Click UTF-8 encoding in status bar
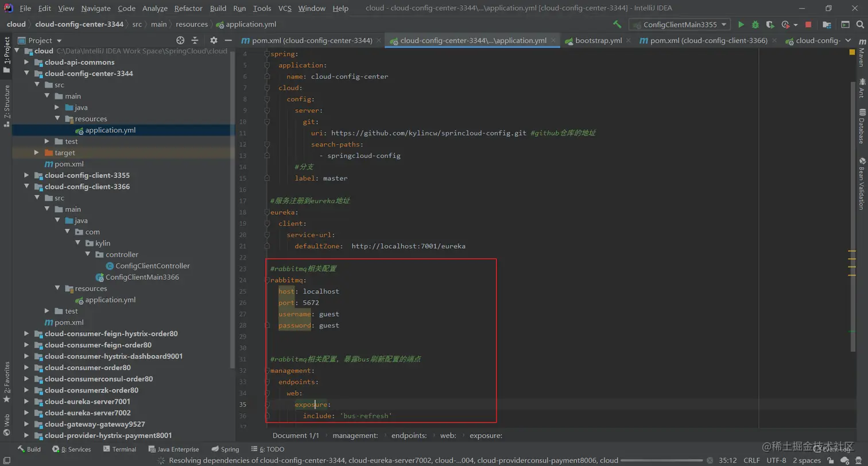The image size is (868, 466). (776, 460)
